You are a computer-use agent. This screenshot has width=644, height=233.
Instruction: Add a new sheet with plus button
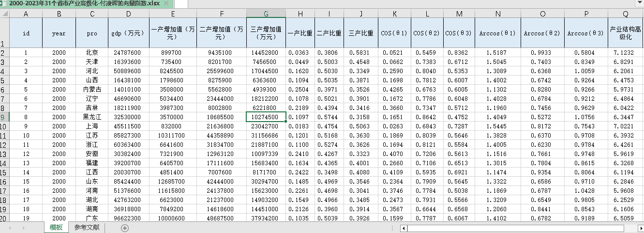(x=125, y=228)
